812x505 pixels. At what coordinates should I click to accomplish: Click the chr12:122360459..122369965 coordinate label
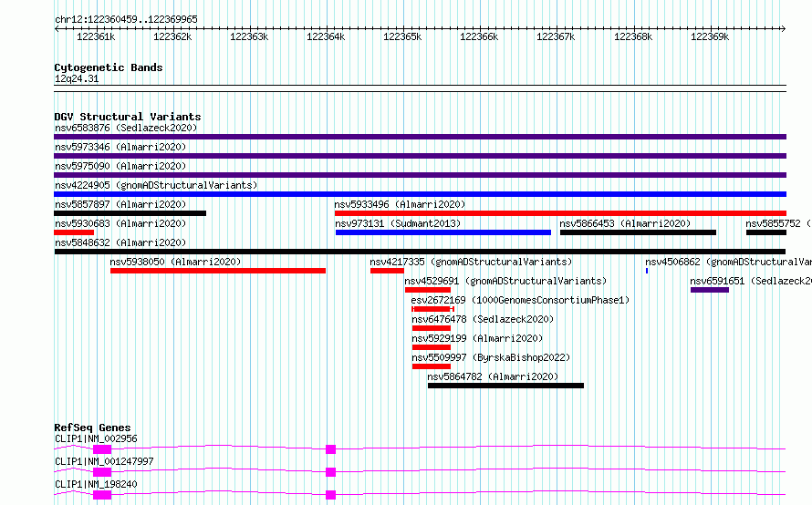tap(126, 19)
